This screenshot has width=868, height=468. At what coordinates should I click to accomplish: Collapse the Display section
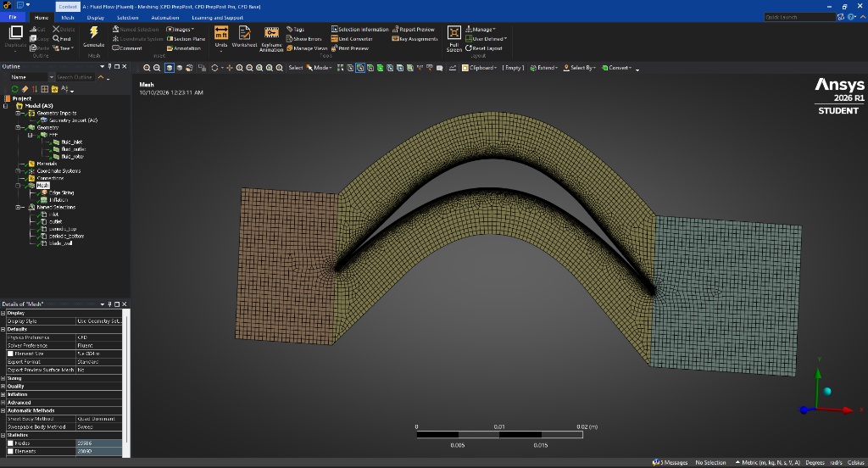pos(3,313)
